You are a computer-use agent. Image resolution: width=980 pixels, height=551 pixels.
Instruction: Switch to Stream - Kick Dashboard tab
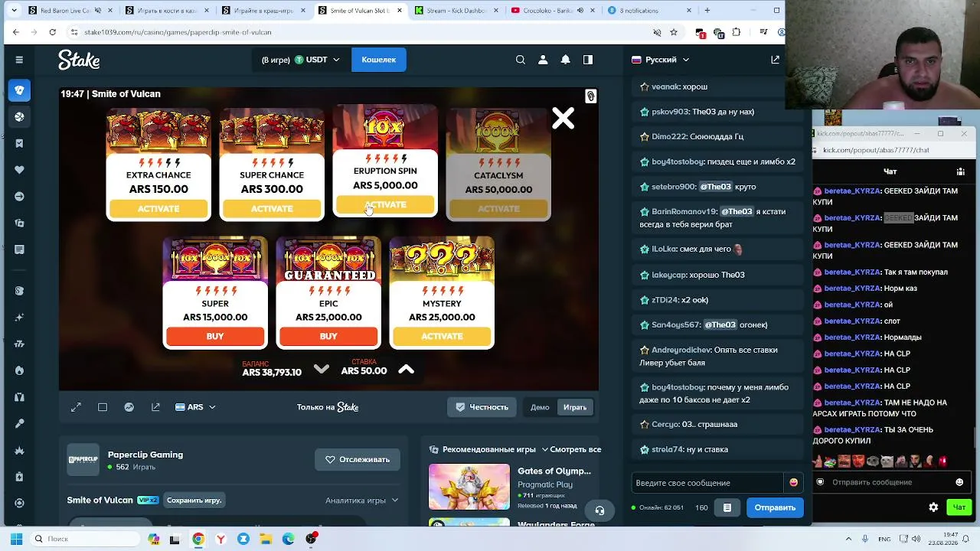coord(455,11)
